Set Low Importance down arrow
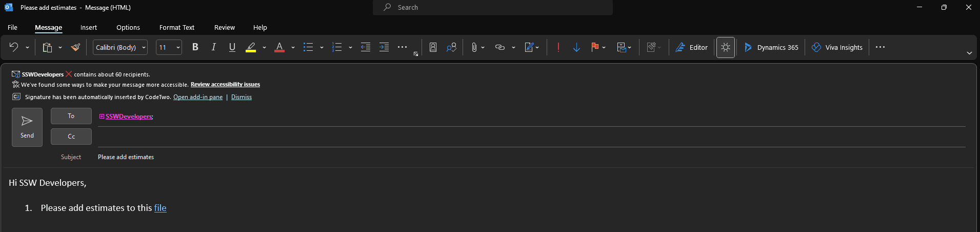The width and height of the screenshot is (980, 232). pyautogui.click(x=576, y=47)
